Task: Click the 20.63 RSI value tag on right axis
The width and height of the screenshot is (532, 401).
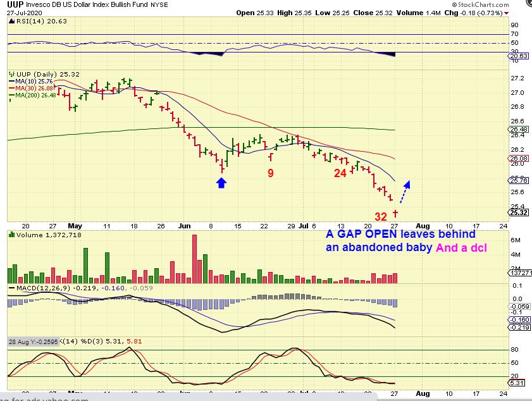Action: click(519, 56)
